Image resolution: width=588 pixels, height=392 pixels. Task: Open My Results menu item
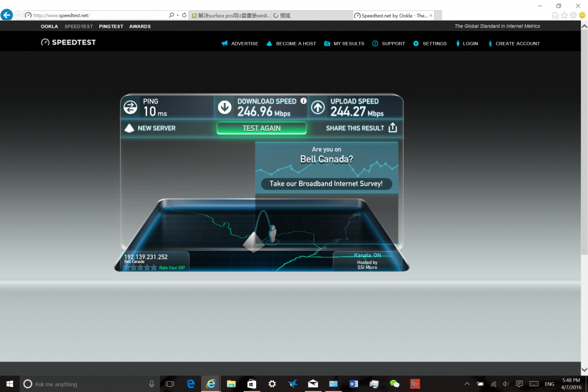(x=345, y=44)
